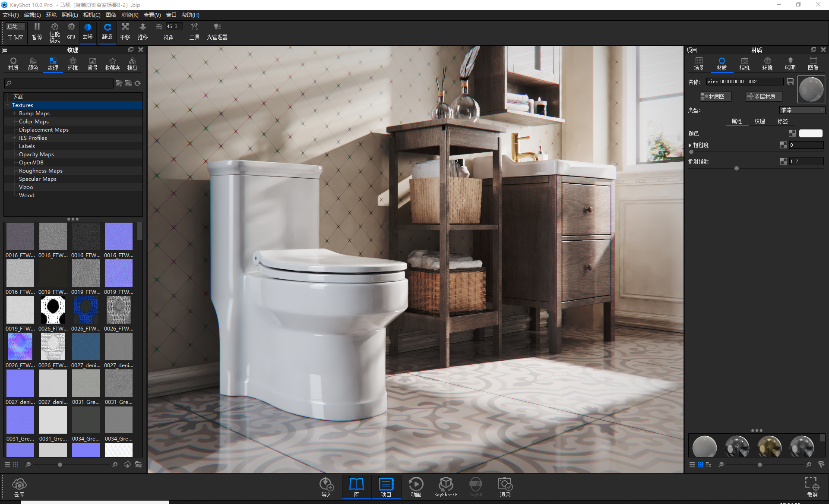Toggle the denoise (去噪) tool

pos(88,31)
